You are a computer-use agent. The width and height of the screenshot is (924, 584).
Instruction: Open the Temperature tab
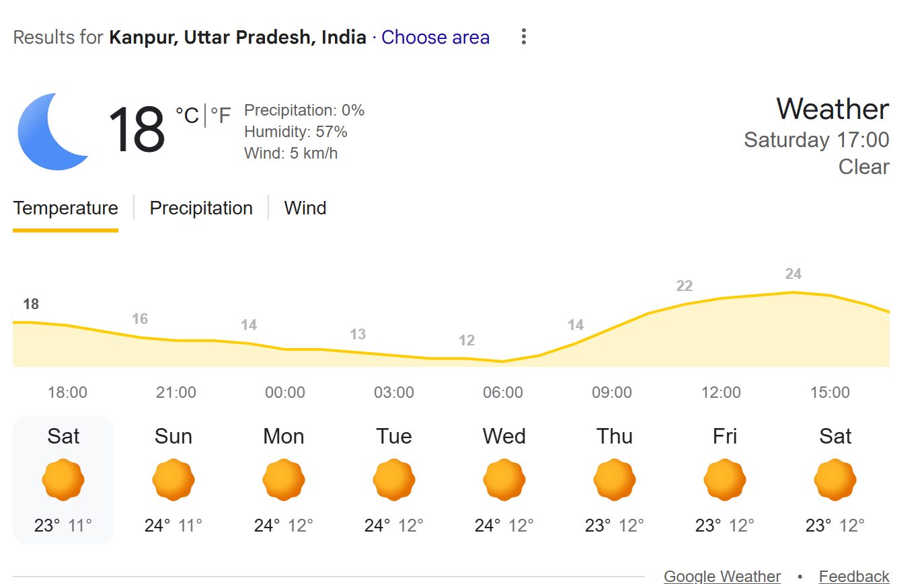coord(65,208)
